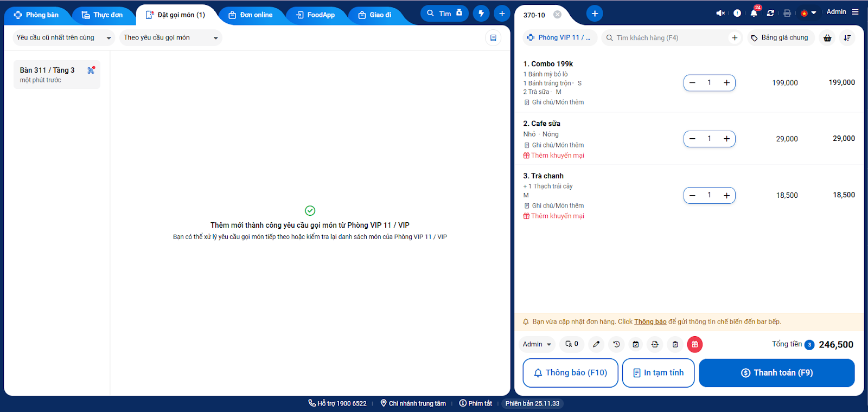Open Ghi chú/Món thêm for Cafe sữa

coord(554,145)
